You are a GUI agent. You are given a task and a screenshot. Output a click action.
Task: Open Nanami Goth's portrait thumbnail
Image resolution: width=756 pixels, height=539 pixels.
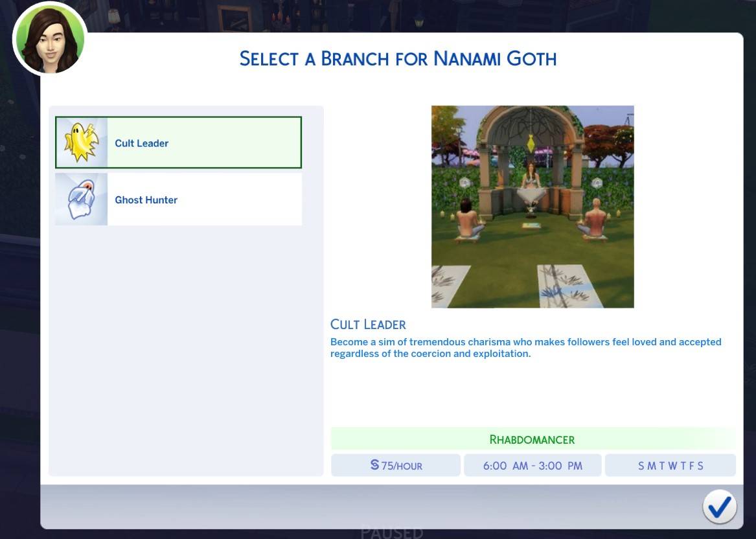pos(50,39)
